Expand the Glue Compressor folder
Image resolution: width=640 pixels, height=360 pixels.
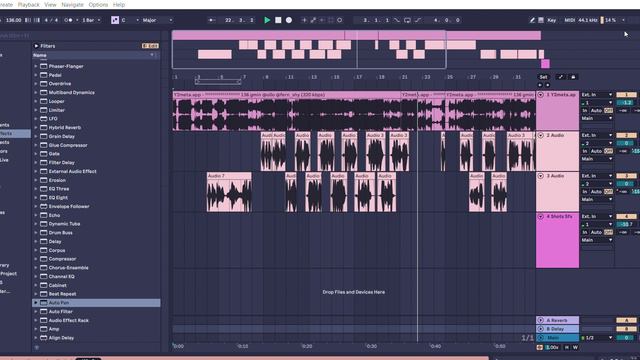[x=36, y=145]
